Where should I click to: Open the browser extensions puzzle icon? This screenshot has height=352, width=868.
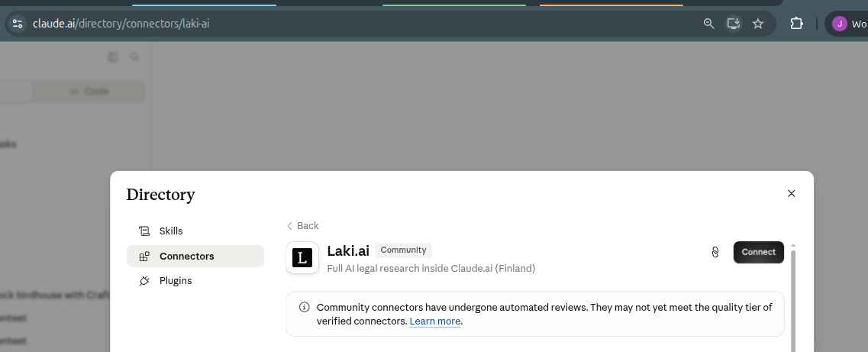[x=796, y=23]
